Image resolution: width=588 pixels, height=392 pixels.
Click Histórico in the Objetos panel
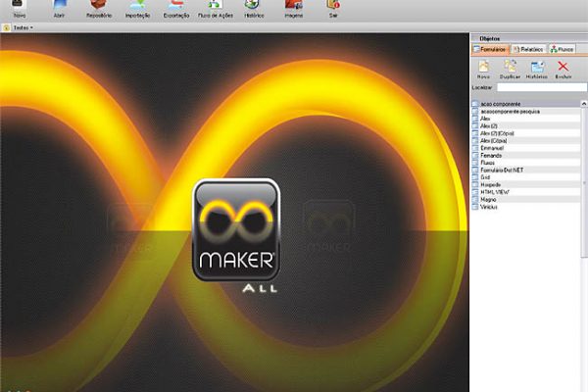click(536, 68)
